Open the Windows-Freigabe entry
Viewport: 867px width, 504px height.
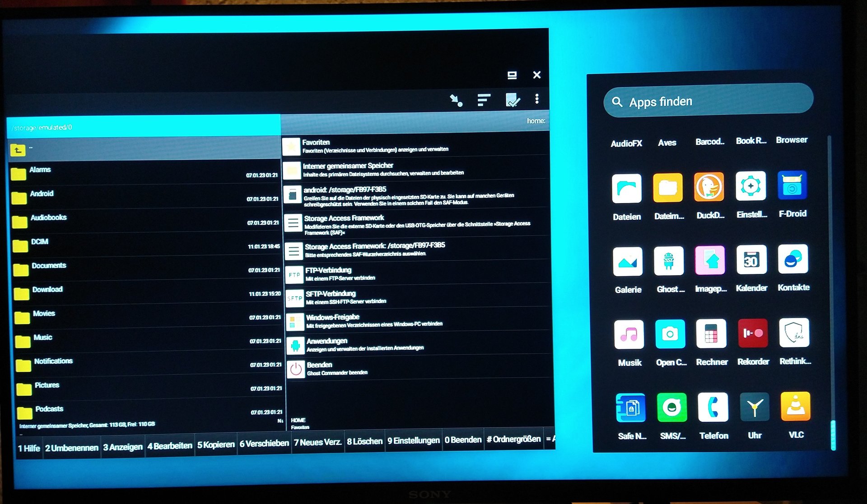point(419,320)
